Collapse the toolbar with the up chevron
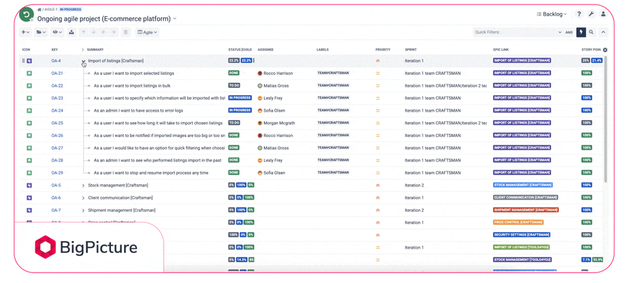Image resolution: width=644 pixels, height=283 pixels. [603, 32]
